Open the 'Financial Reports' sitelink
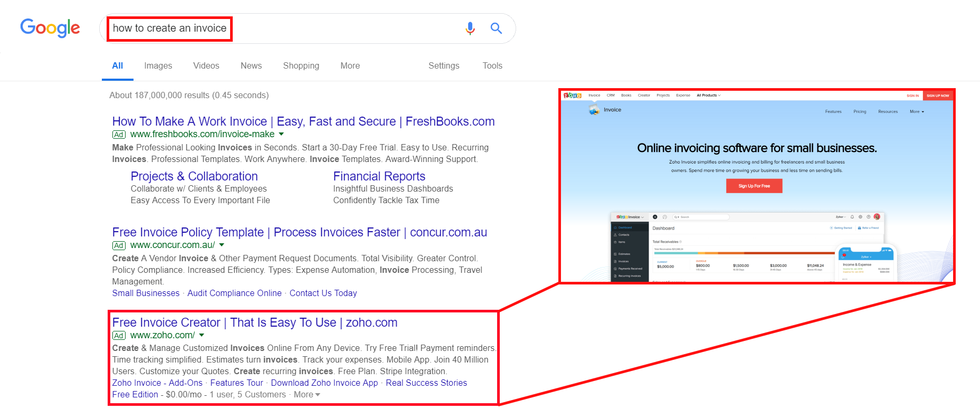980x409 pixels. pyautogui.click(x=379, y=176)
